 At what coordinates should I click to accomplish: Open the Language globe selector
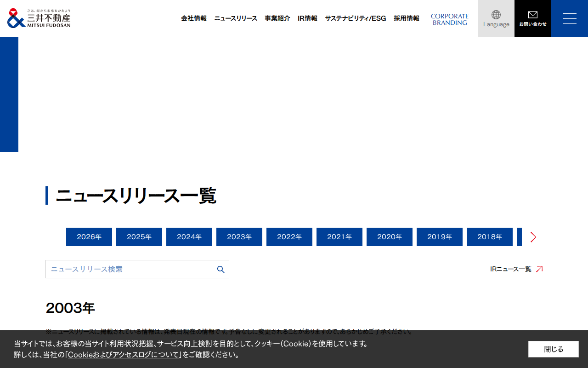(x=496, y=18)
